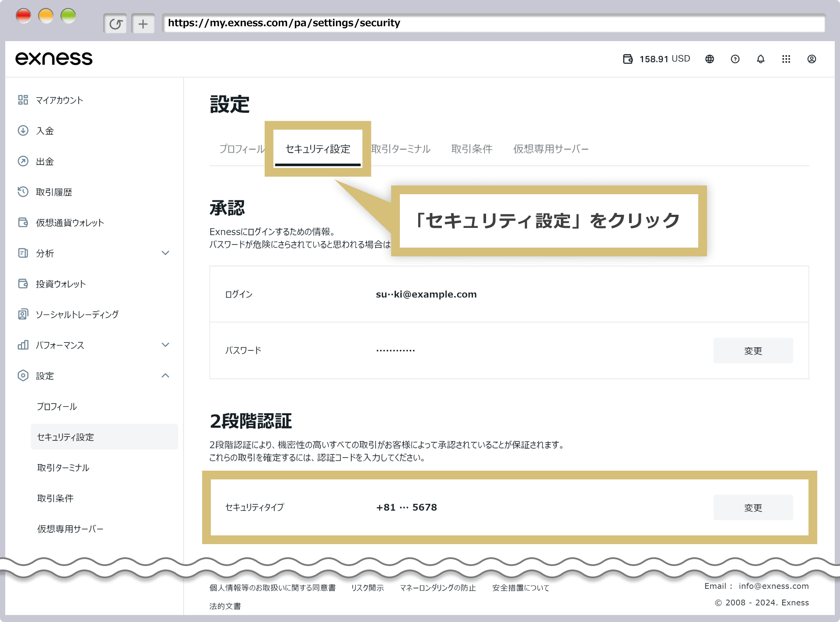Viewport: 840px width, 622px height.
Task: Click the マイアカウント dashboard icon
Action: pos(23,100)
